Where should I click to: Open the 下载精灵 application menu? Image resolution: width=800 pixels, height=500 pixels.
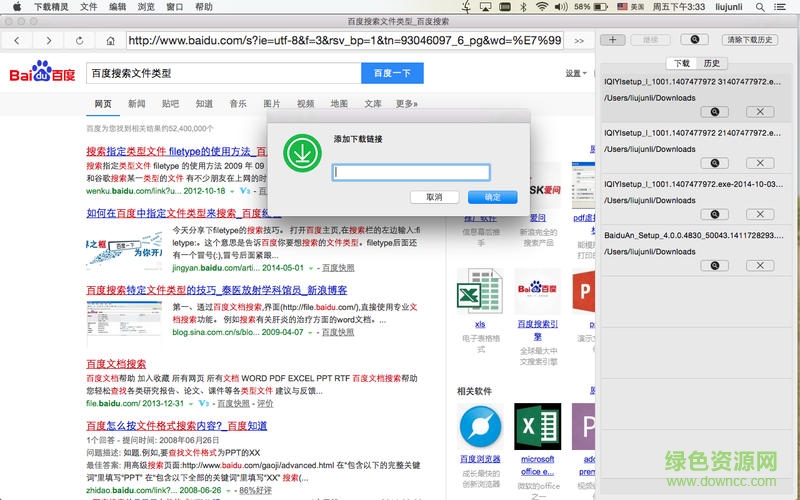point(51,7)
